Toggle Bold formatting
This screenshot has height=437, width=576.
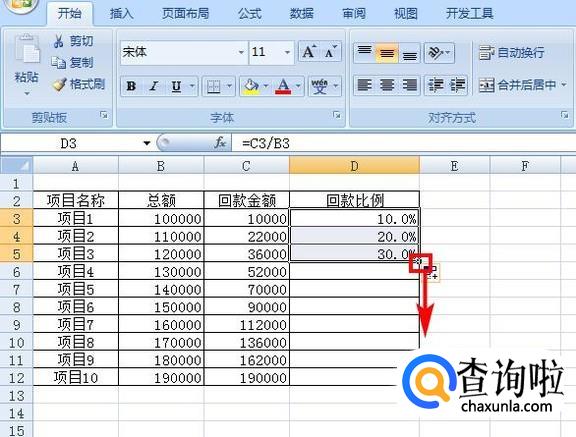(x=131, y=87)
